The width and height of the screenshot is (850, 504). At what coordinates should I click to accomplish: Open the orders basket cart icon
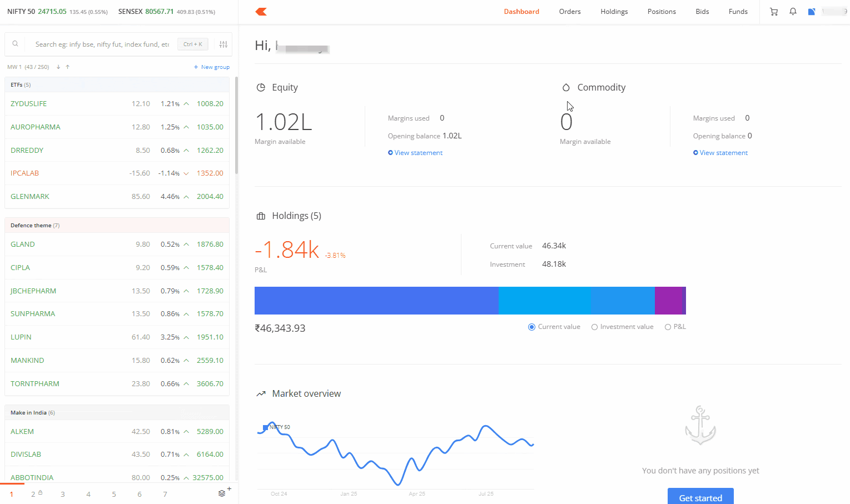pyautogui.click(x=773, y=12)
